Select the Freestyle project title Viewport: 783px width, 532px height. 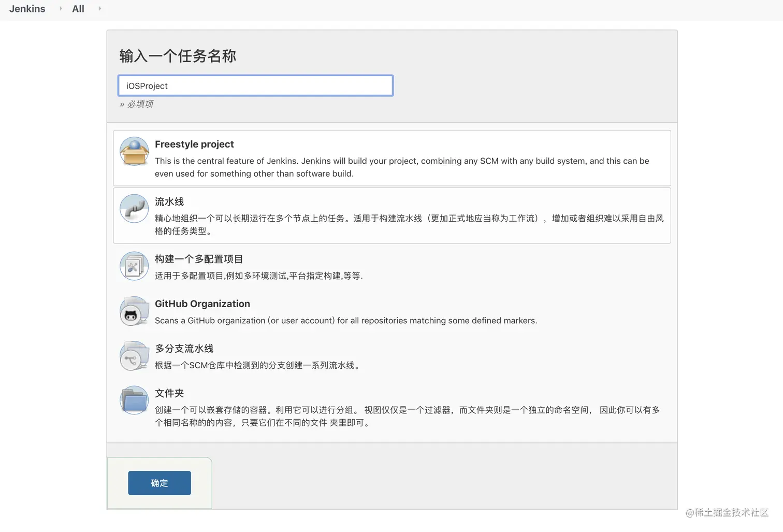coord(194,144)
